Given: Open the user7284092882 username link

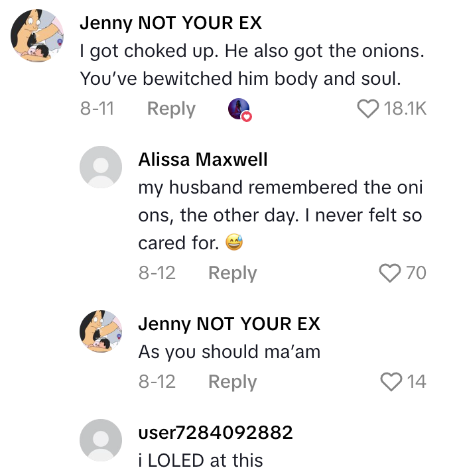Looking at the screenshot, I should tap(216, 433).
